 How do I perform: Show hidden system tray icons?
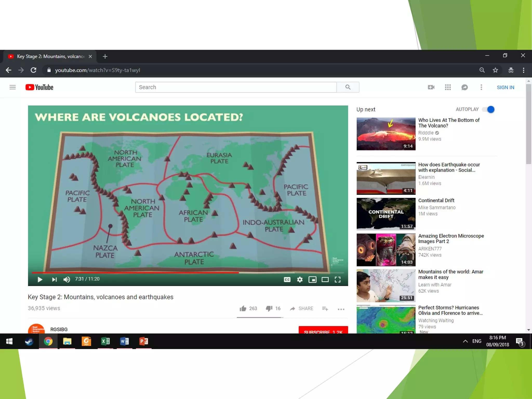pyautogui.click(x=465, y=341)
